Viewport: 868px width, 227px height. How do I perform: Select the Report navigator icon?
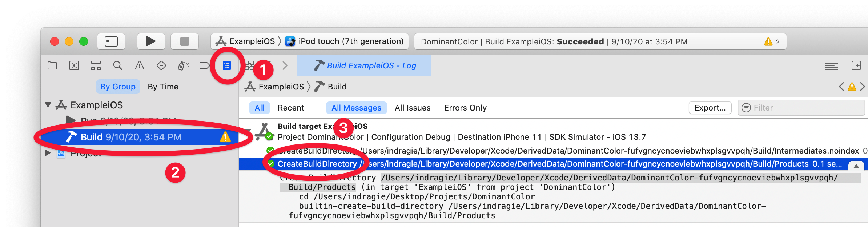click(227, 65)
